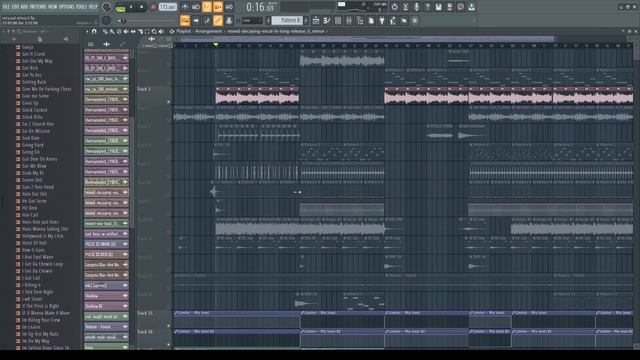Viewport: 640px width, 360px height.
Task: Select the 'Im Killing Your Crew' browser item
Action: 41,320
